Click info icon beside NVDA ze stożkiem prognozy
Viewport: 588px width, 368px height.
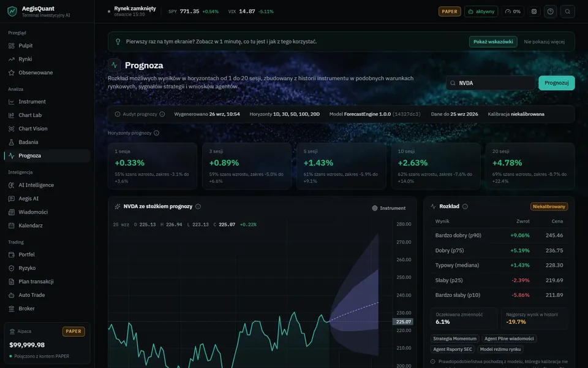(198, 206)
